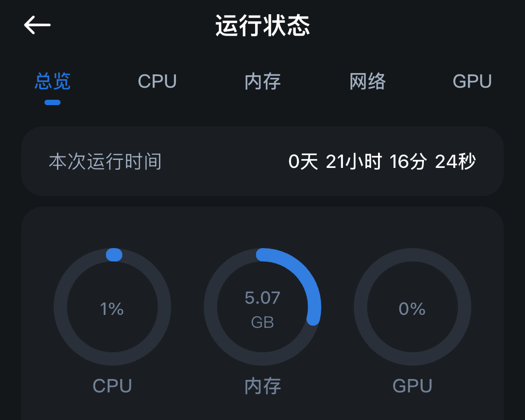Click the 内存 label below the gauge
Image resolution: width=525 pixels, height=420 pixels.
point(262,386)
